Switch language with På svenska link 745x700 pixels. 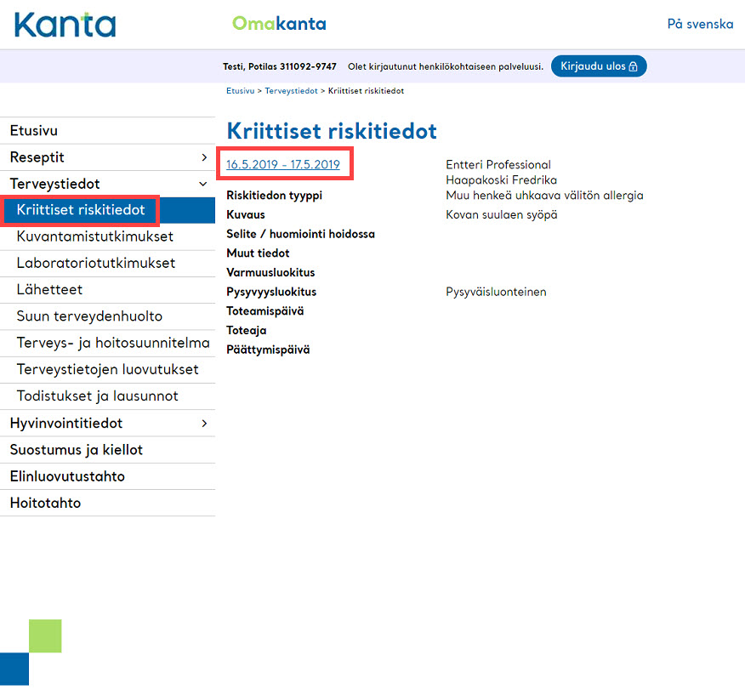[700, 24]
